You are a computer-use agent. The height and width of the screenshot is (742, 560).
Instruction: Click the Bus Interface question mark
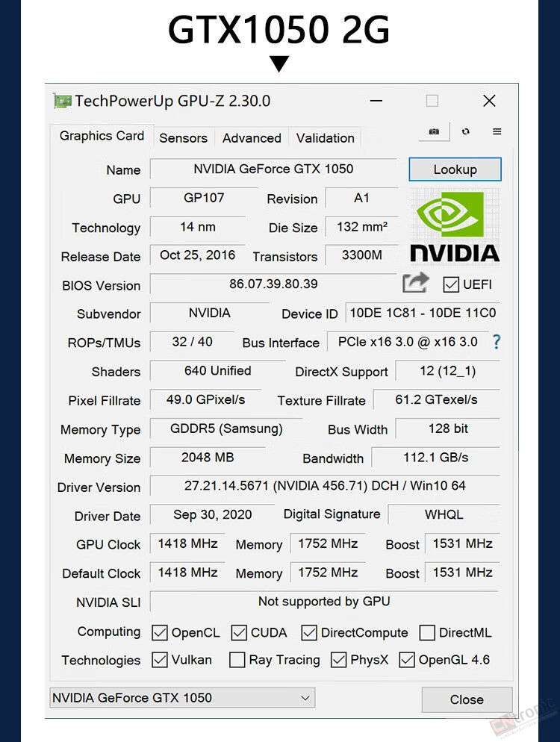pyautogui.click(x=496, y=342)
